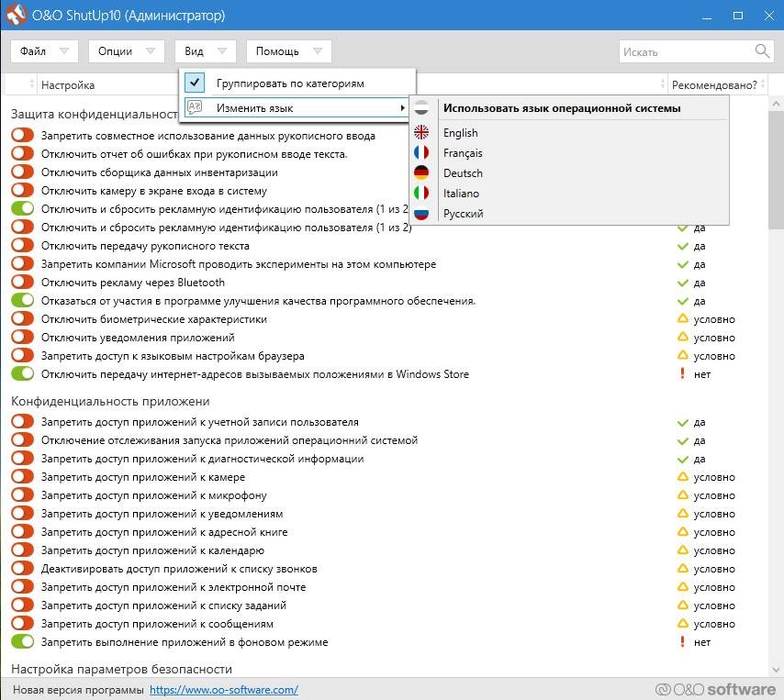
Task: Click green check for диагностической информации row
Action: tap(682, 459)
